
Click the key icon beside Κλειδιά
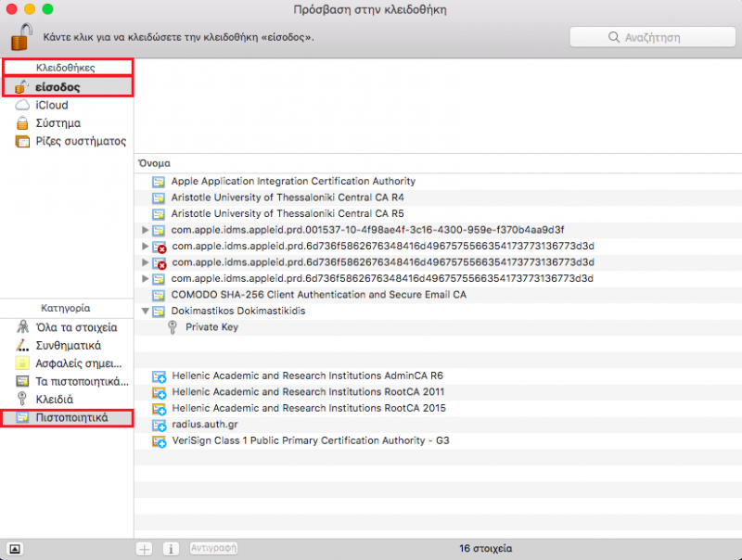[x=21, y=400]
